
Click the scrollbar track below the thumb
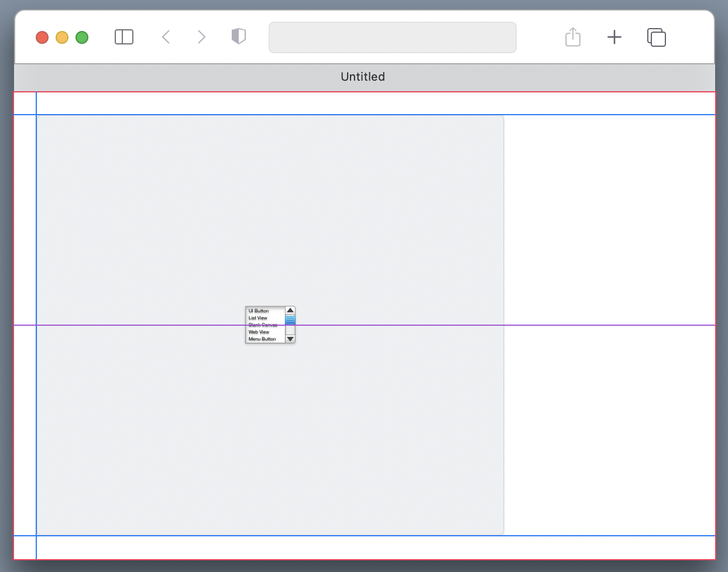click(290, 330)
